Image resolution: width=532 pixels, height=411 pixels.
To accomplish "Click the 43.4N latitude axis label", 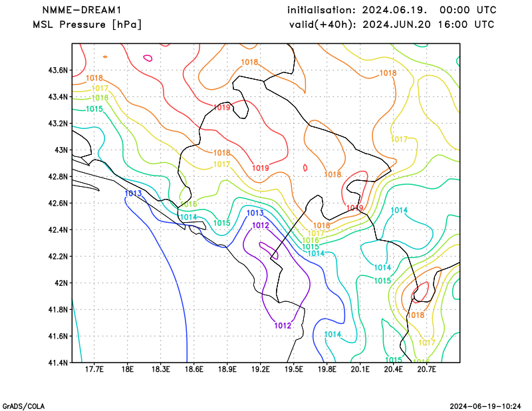I will [58, 96].
